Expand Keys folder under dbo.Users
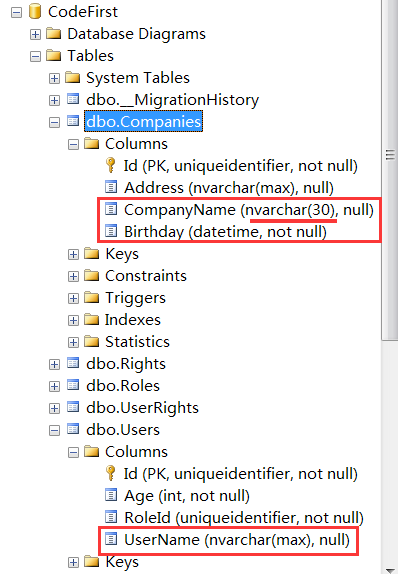Viewport: 398px width, 574px height. (x=73, y=563)
